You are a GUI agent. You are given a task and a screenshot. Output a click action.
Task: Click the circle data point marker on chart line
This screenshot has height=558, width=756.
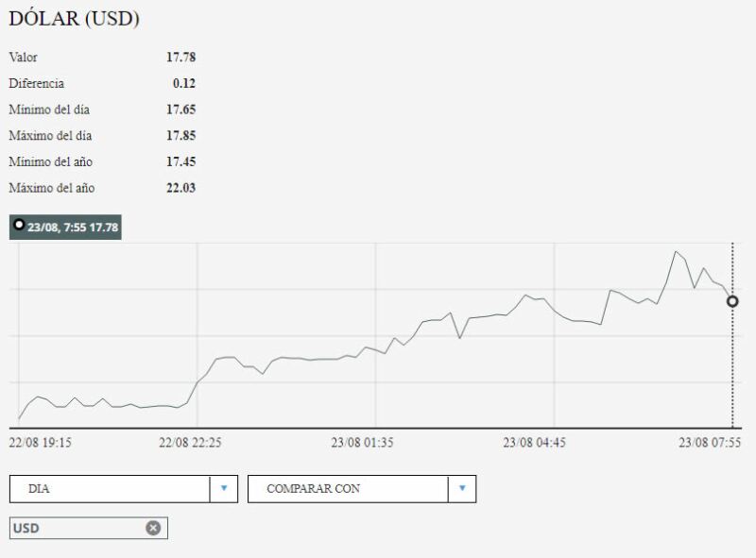(x=732, y=301)
